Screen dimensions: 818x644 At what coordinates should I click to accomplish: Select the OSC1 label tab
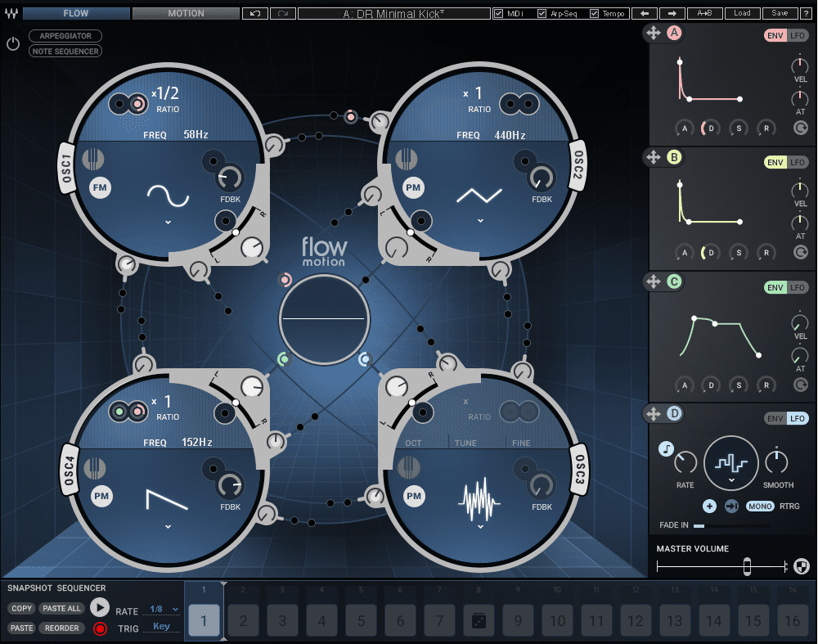pyautogui.click(x=67, y=168)
